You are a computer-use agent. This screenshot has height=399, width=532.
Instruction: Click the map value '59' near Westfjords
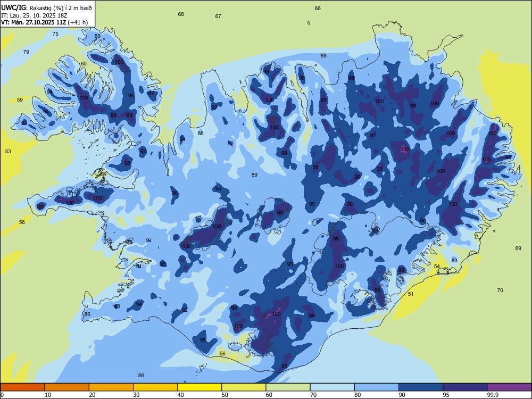(x=20, y=100)
